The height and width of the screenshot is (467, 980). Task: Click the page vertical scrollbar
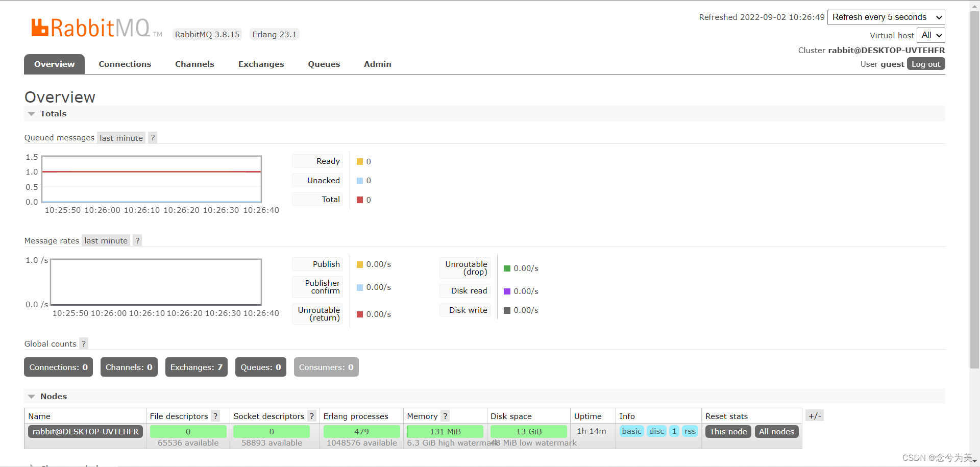pos(974,189)
